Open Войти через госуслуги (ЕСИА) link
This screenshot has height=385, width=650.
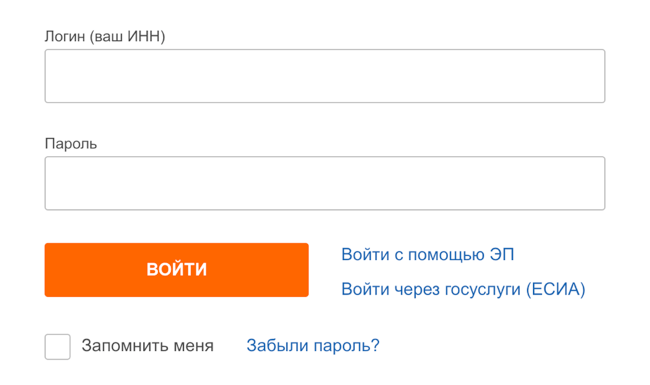(463, 289)
